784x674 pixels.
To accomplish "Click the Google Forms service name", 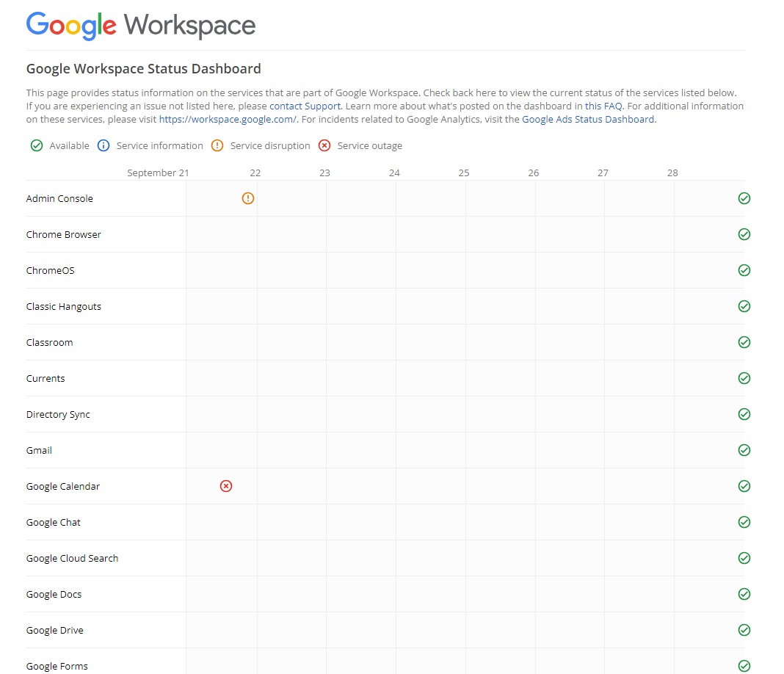I will 57,667.
